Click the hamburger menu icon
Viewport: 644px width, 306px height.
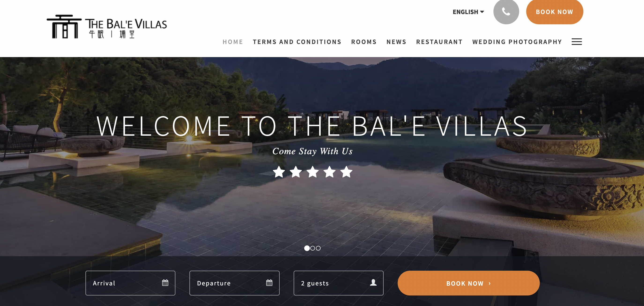[577, 41]
